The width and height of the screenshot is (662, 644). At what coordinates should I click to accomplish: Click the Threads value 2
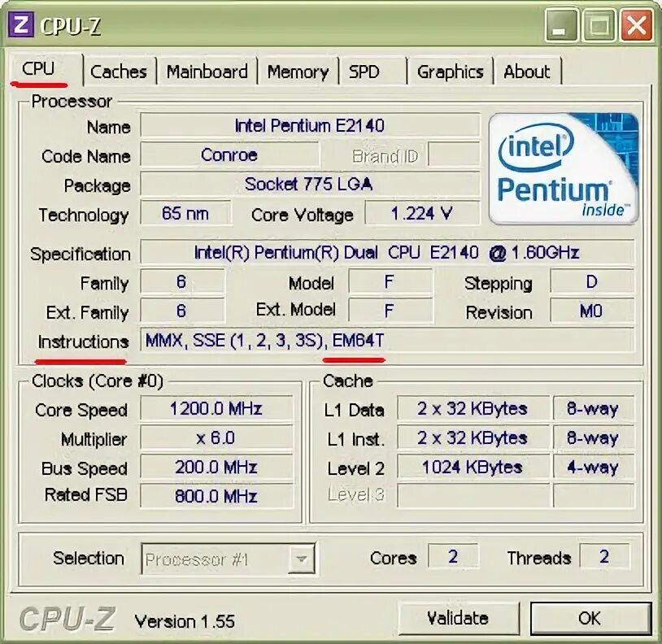(x=604, y=556)
